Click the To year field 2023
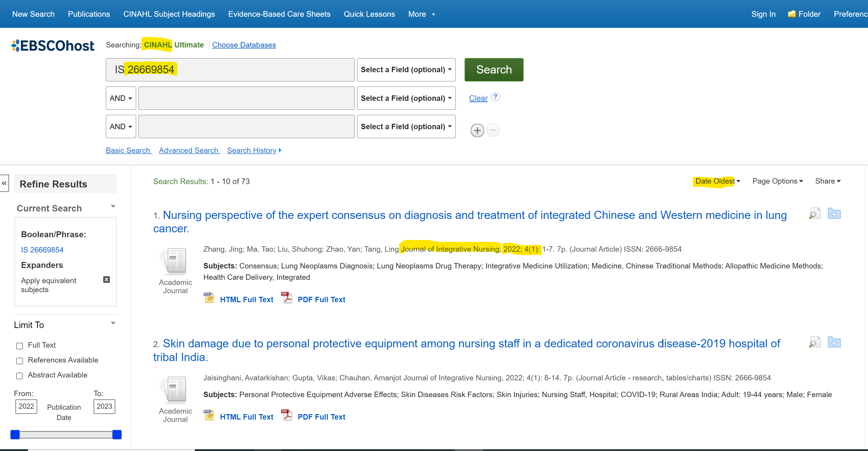This screenshot has height=451, width=868. pyautogui.click(x=104, y=407)
